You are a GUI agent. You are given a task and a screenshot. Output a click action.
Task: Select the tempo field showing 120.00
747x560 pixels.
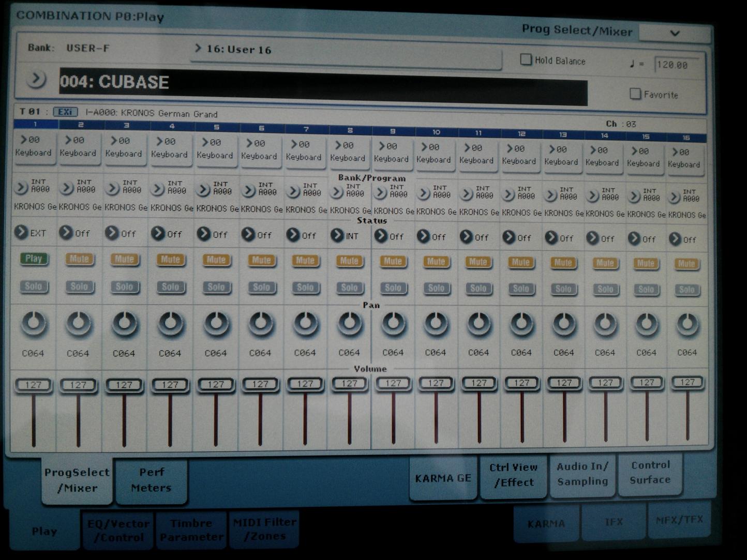[x=677, y=65]
